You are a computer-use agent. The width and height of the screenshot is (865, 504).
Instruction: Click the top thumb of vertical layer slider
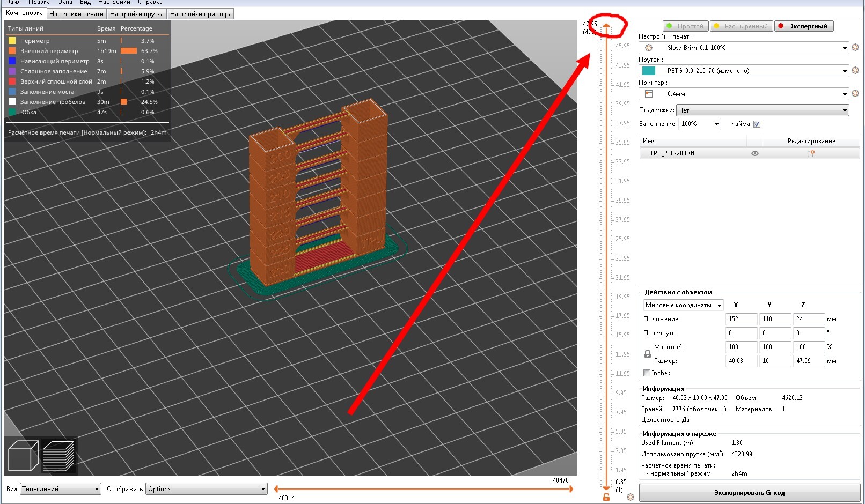(x=606, y=26)
